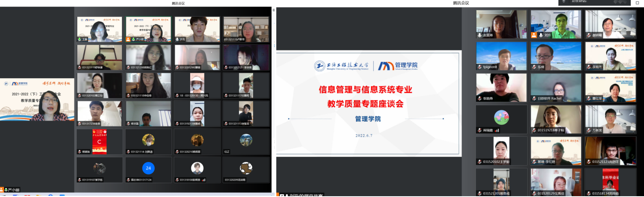Select the large speaker video of 严小丽
This screenshot has height=197, width=644.
[37, 99]
